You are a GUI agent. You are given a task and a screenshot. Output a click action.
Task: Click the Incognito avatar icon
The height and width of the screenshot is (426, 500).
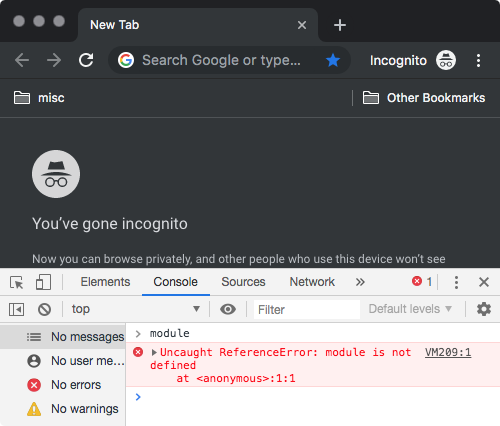click(x=446, y=60)
